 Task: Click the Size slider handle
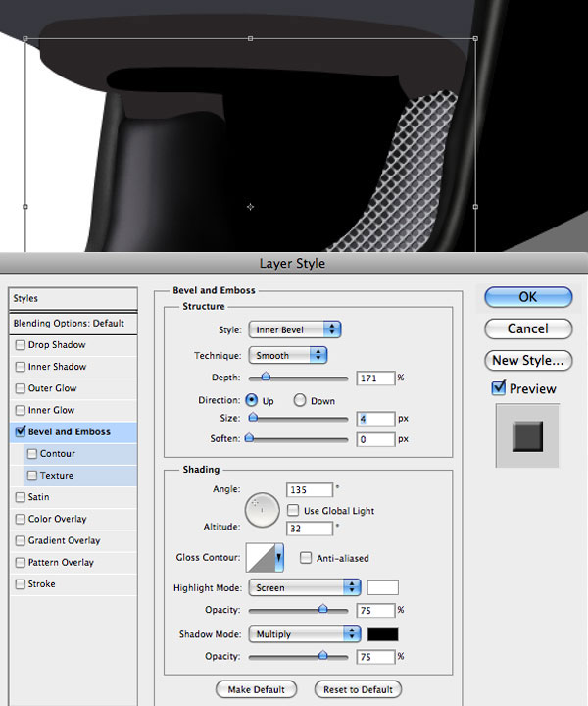point(253,417)
